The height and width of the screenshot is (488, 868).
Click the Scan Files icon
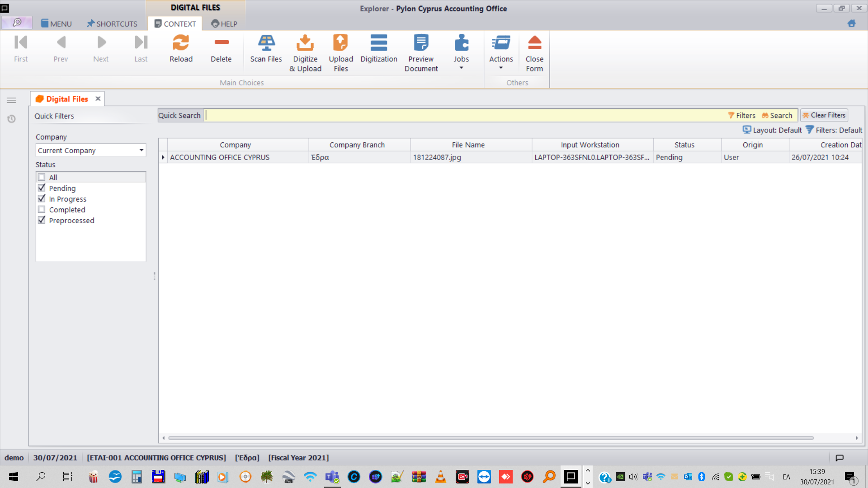pos(266,43)
